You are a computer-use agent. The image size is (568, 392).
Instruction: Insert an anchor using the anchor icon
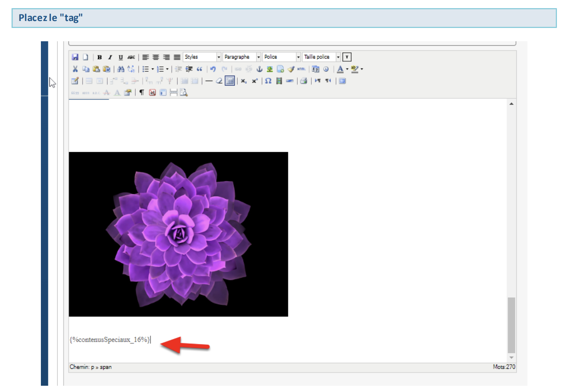[259, 69]
